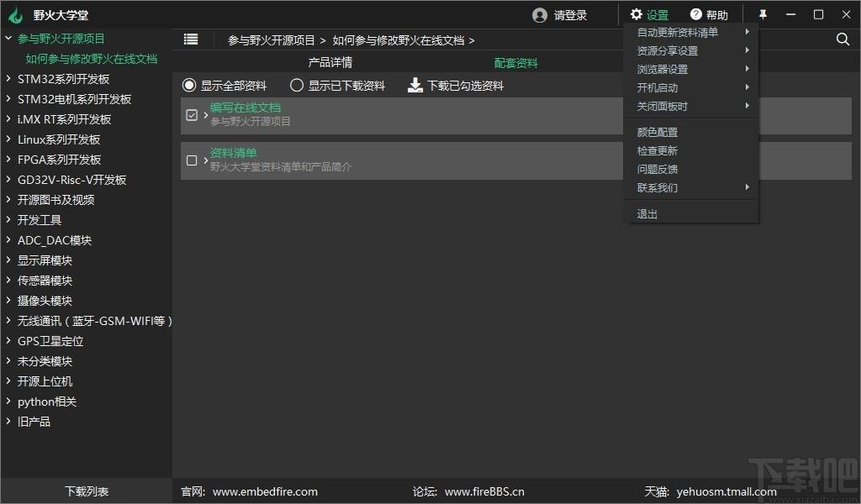Image resolution: width=861 pixels, height=504 pixels.
Task: Select the 显示已下载资料 radio button
Action: pos(297,85)
